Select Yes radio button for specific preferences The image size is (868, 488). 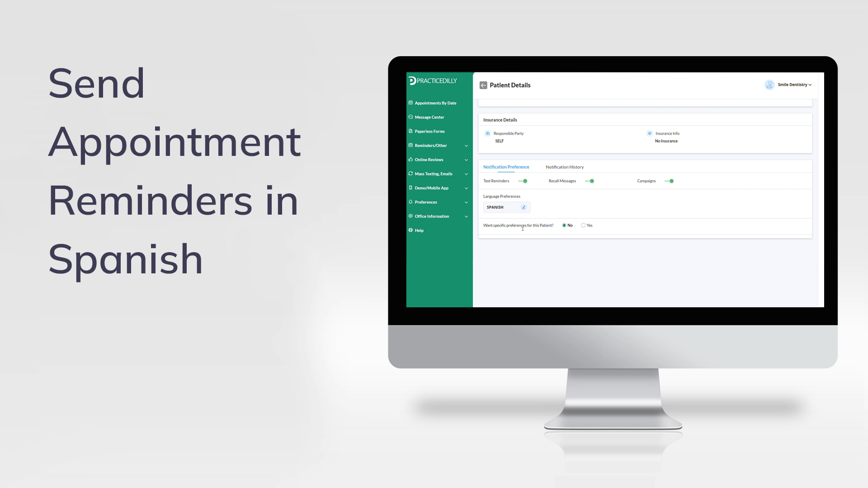(584, 225)
